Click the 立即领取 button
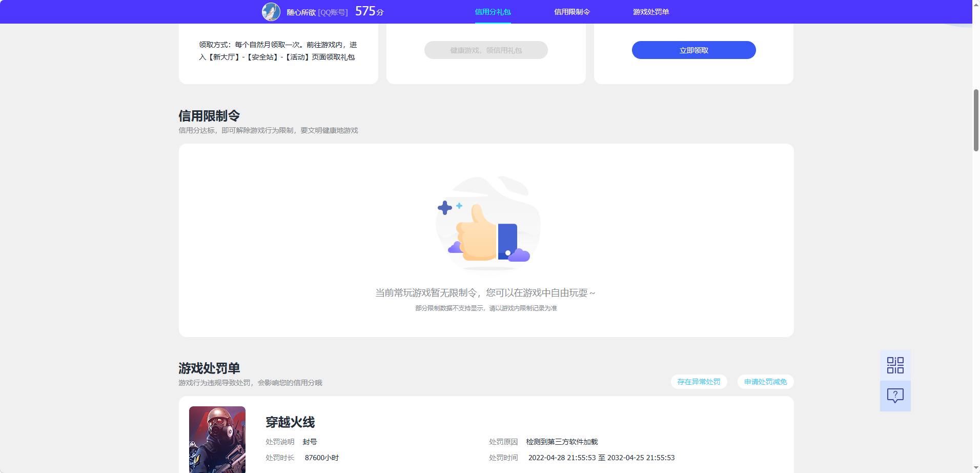Viewport: 980px width, 473px height. tap(693, 50)
